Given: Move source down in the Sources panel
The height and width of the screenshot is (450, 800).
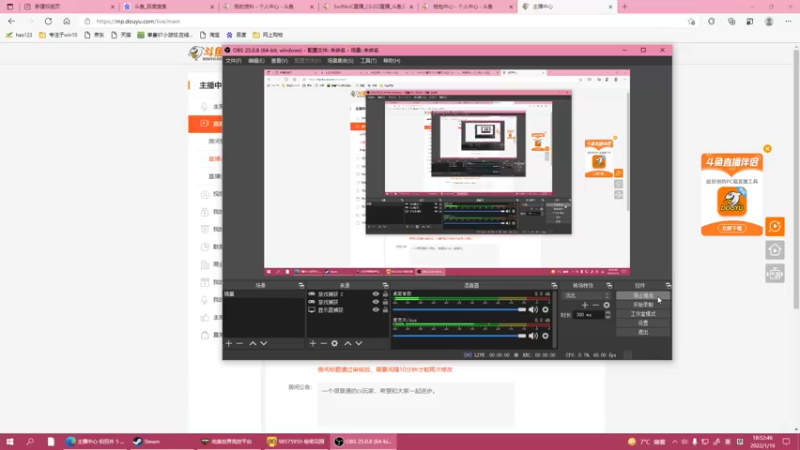Looking at the screenshot, I should (359, 343).
